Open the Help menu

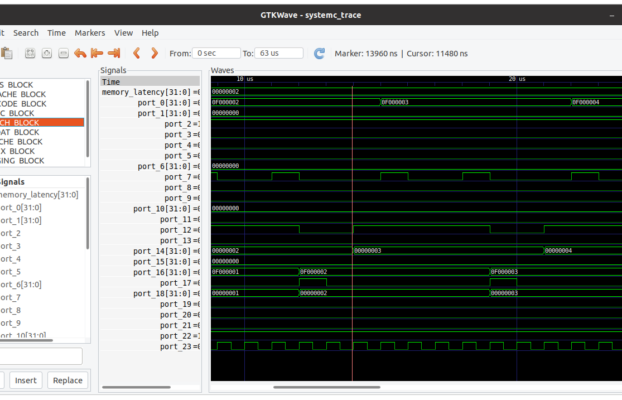150,33
